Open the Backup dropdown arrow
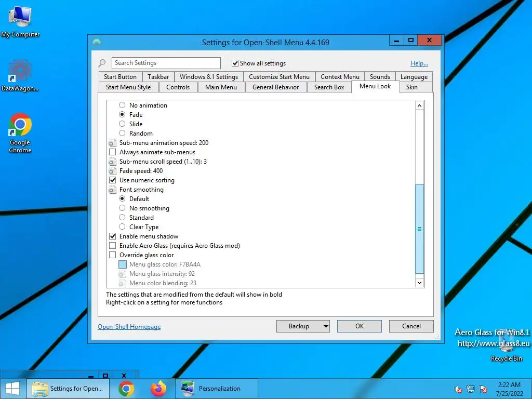Viewport: 532px width, 399px height. pyautogui.click(x=326, y=326)
